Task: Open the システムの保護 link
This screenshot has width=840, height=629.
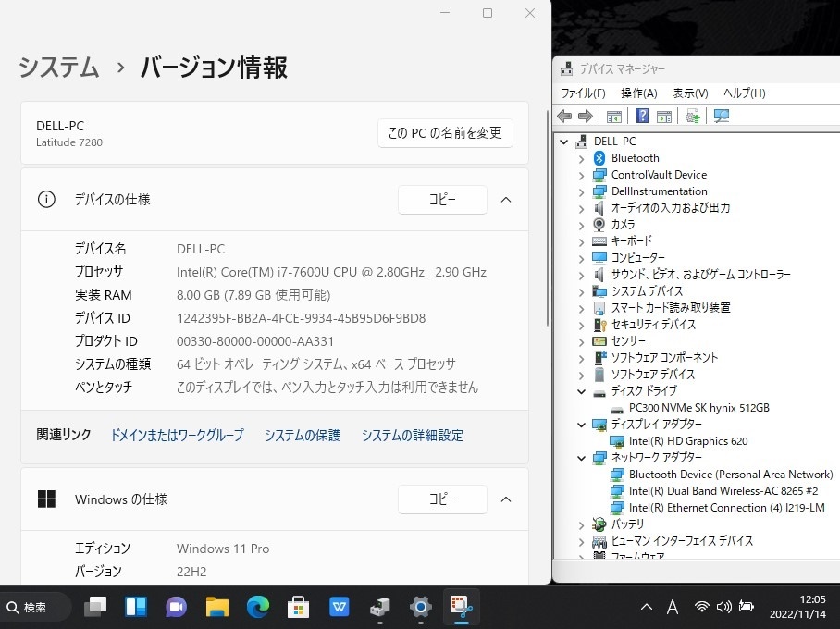Action: point(302,435)
